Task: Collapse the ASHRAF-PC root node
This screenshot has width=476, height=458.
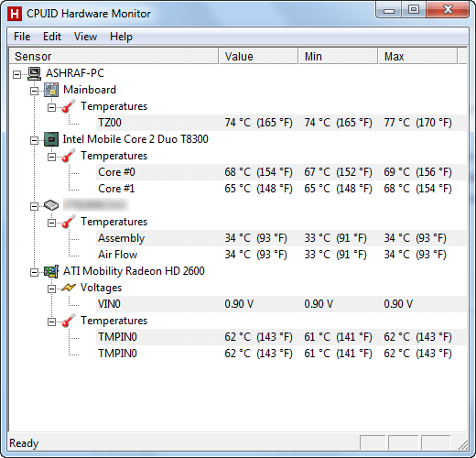Action: coord(17,74)
